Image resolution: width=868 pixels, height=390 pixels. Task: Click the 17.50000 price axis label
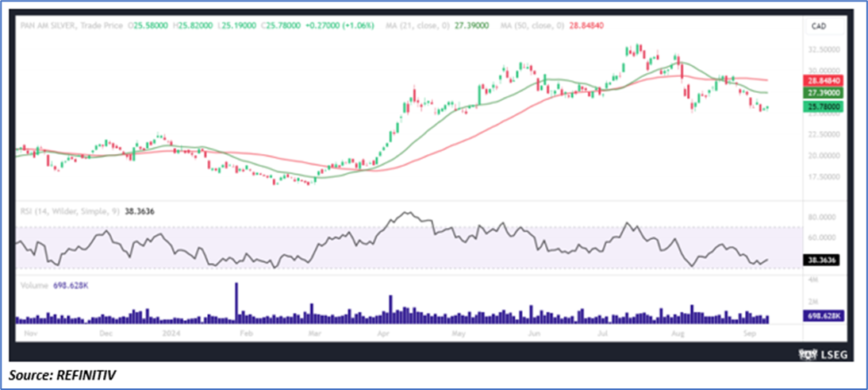click(825, 176)
